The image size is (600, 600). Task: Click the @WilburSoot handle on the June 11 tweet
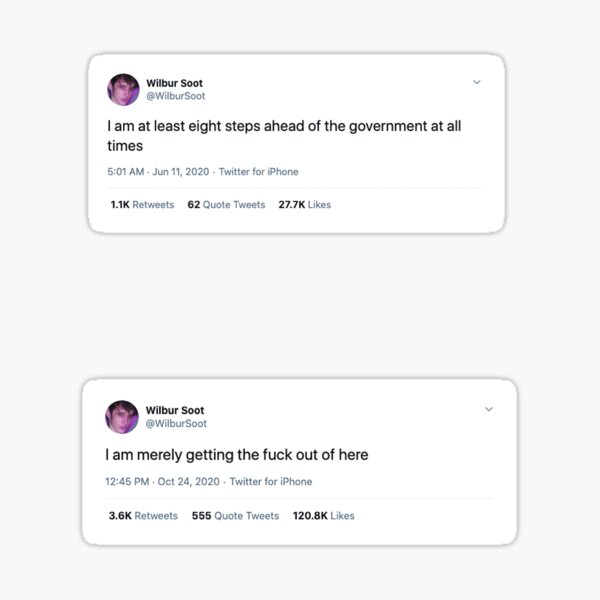[x=175, y=96]
